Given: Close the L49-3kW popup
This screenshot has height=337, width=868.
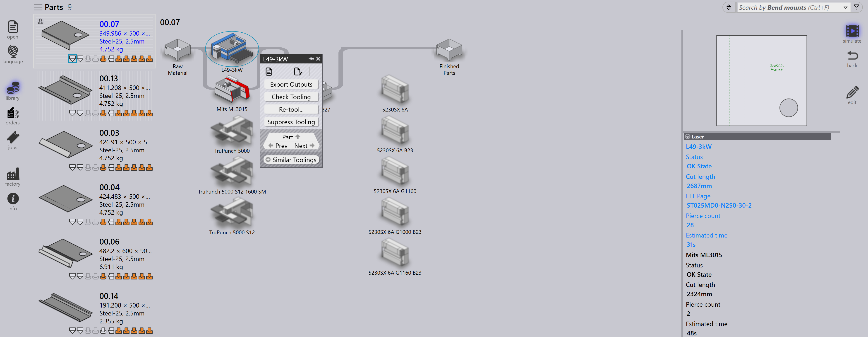Looking at the screenshot, I should tap(318, 59).
